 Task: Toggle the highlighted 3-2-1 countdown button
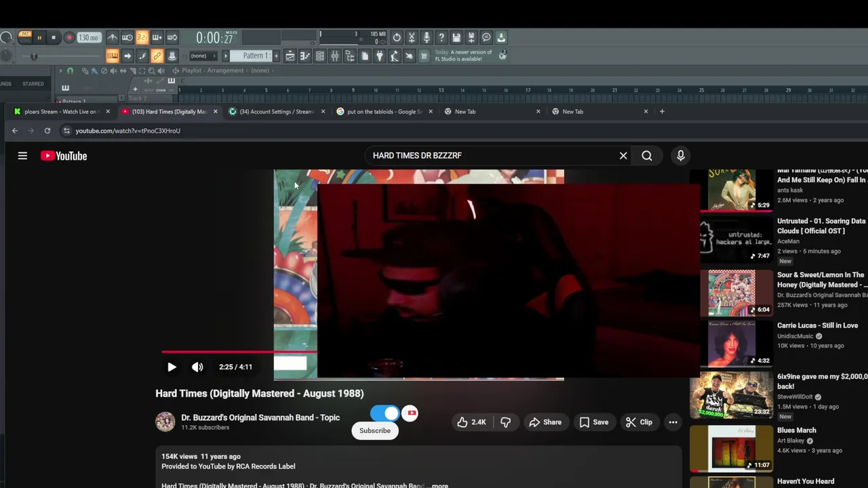click(x=142, y=37)
